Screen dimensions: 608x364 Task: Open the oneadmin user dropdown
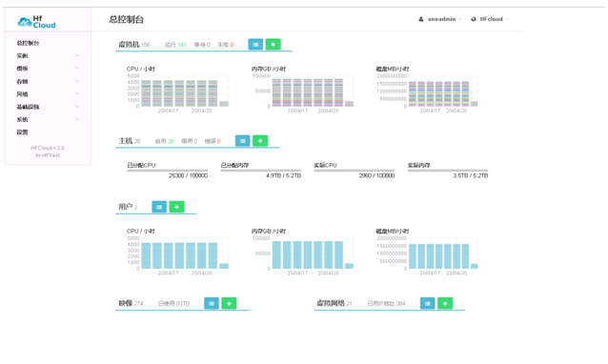click(440, 19)
